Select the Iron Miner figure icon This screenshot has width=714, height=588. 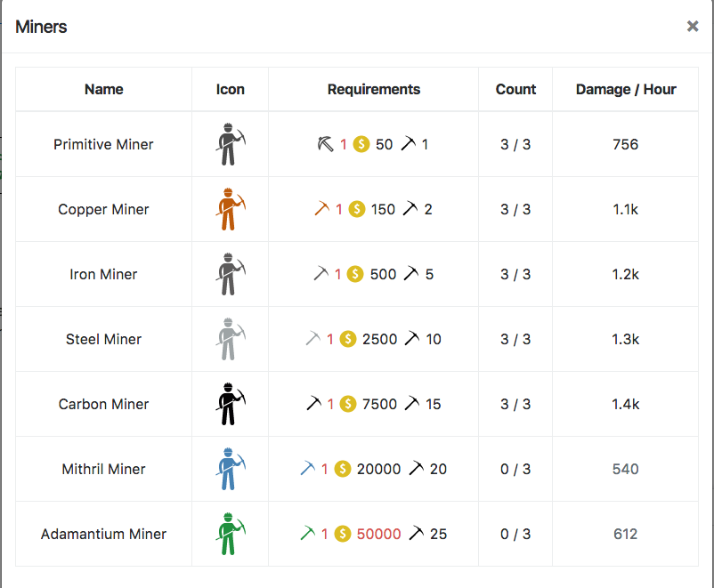coord(230,274)
